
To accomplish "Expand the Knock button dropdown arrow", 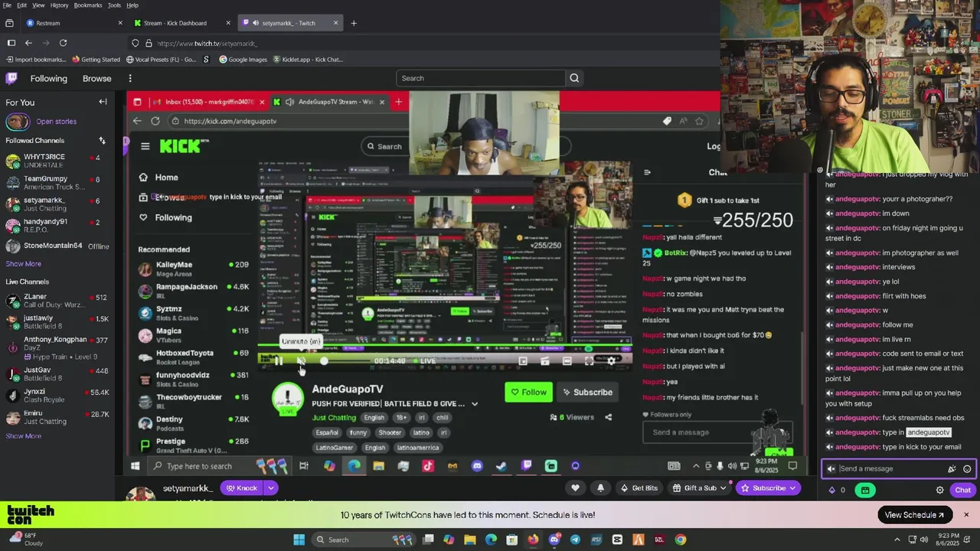I will [270, 487].
